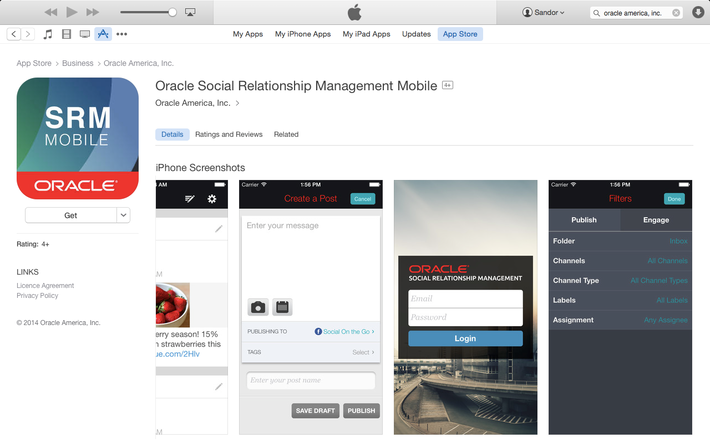710x443 pixels.
Task: Click the Enter your message field
Action: [311, 256]
